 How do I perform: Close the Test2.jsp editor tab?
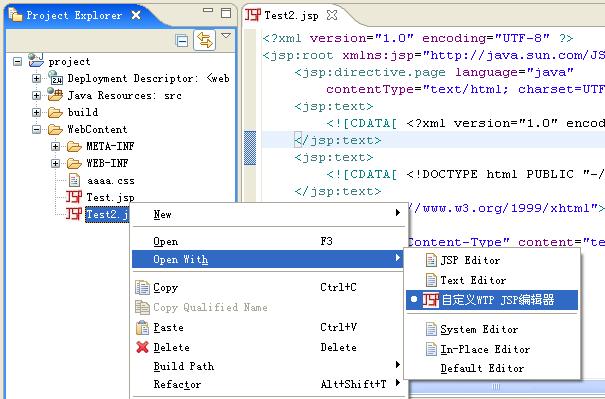pyautogui.click(x=332, y=15)
